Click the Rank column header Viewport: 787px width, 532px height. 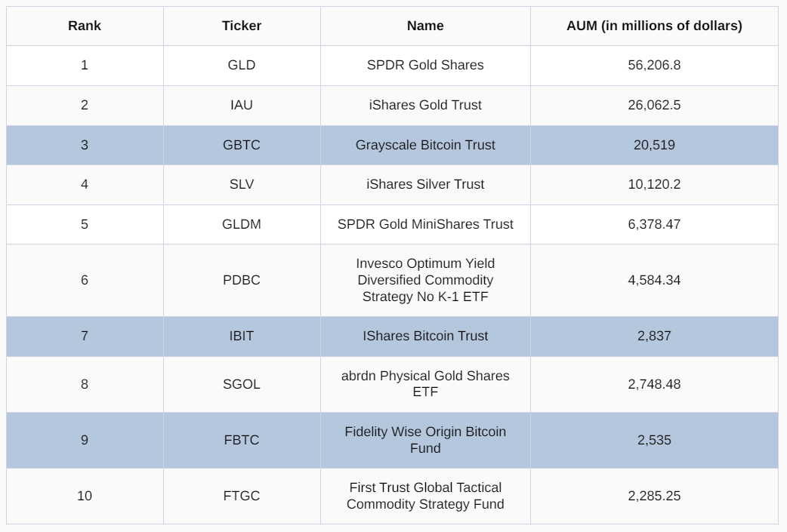pos(85,26)
